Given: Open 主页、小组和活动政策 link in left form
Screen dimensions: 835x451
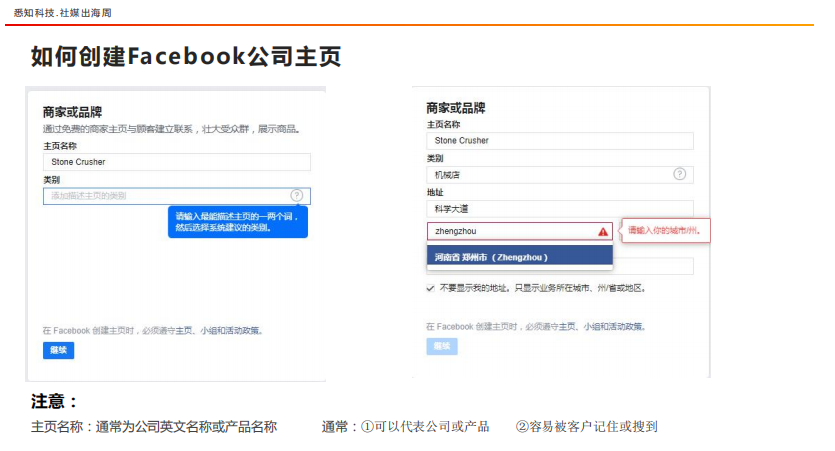Looking at the screenshot, I should tap(217, 331).
